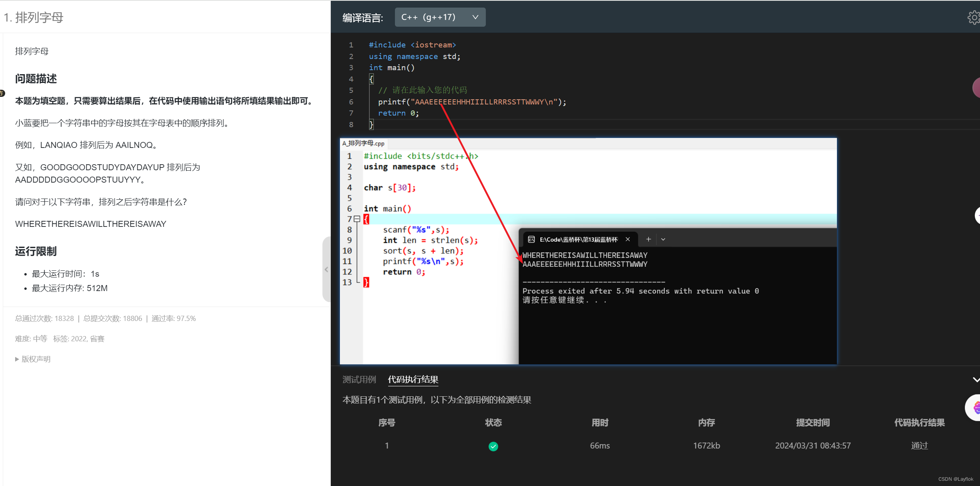This screenshot has height=486, width=980.
Task: Click the scanf line in Dev-C++ code
Action: 416,230
